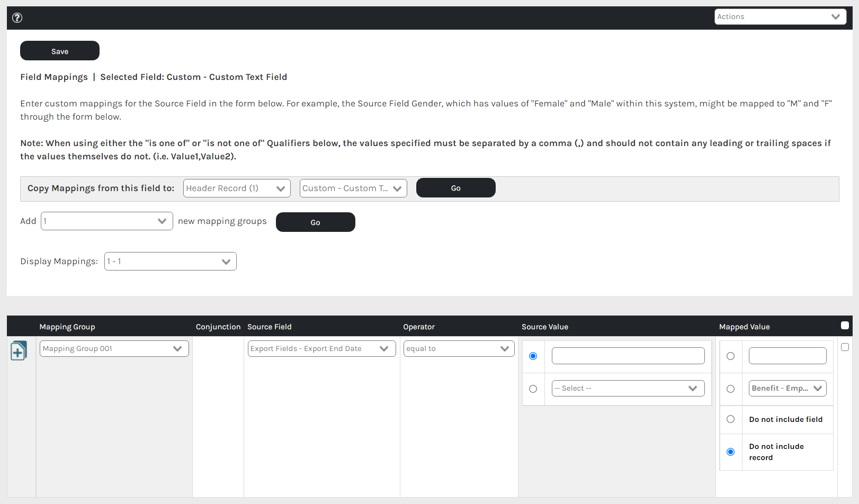The width and height of the screenshot is (859, 504).
Task: Open the Benefit - Emp... dropdown
Action: point(788,388)
